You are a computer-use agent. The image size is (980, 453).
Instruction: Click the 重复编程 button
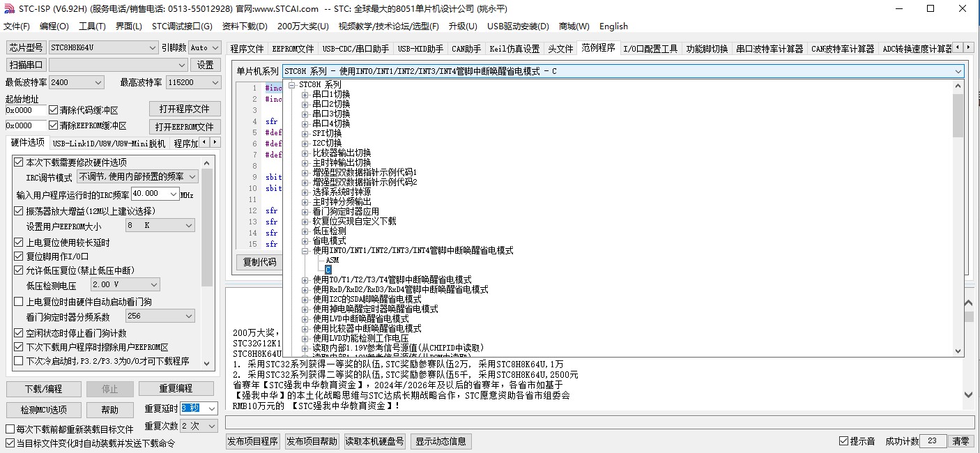(176, 388)
